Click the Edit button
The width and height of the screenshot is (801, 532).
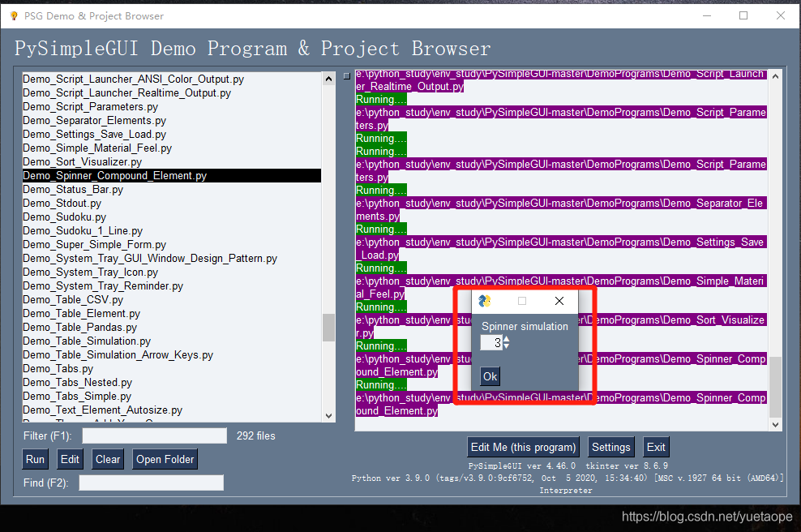pos(70,460)
